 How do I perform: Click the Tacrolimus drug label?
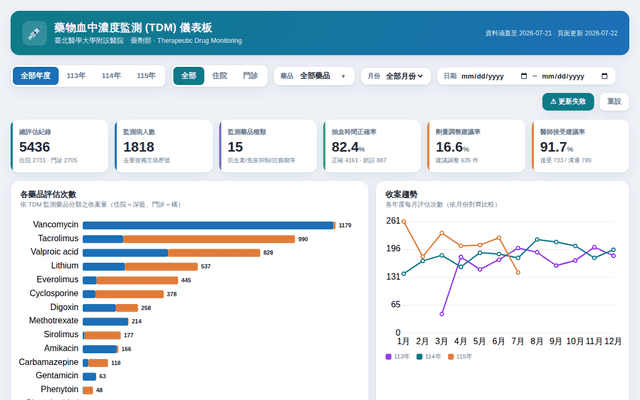tap(58, 238)
